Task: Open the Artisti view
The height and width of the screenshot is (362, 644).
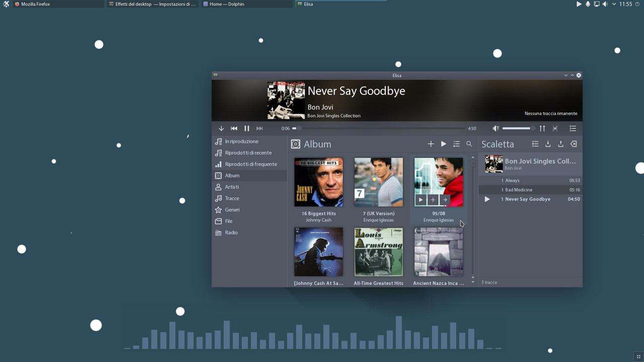Action: [250, 187]
